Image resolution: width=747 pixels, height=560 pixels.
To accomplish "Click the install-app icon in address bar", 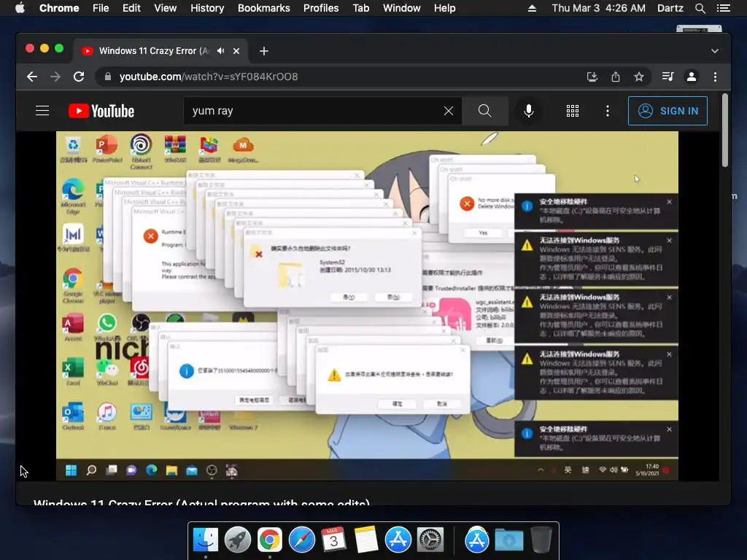I will [x=592, y=77].
